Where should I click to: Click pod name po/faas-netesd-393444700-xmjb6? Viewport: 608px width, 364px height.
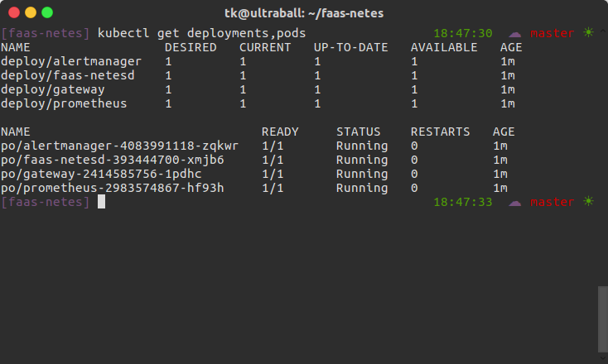(x=112, y=160)
